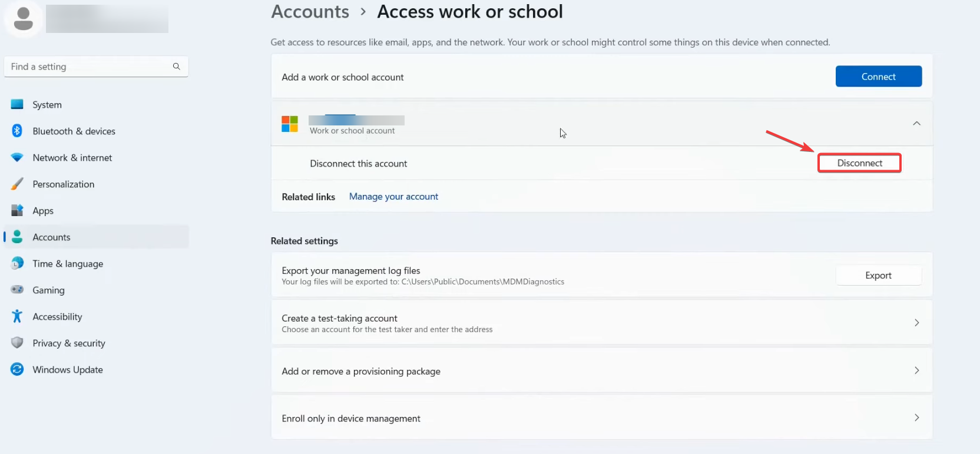Viewport: 980px width, 454px height.
Task: Click the Time & language globe icon
Action: tap(17, 263)
